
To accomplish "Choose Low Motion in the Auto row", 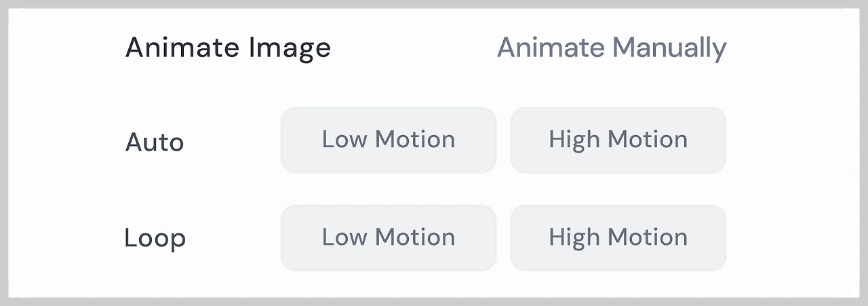I will pyautogui.click(x=389, y=140).
